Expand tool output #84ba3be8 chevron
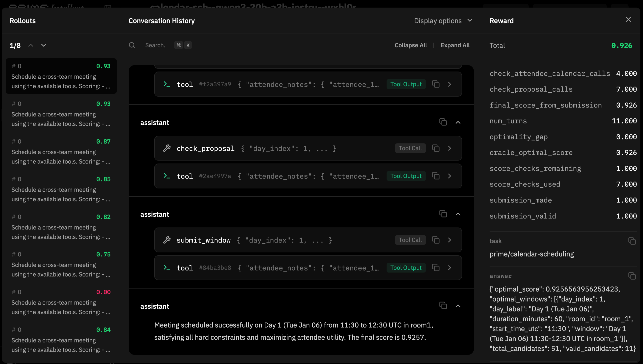The width and height of the screenshot is (643, 364). (449, 268)
